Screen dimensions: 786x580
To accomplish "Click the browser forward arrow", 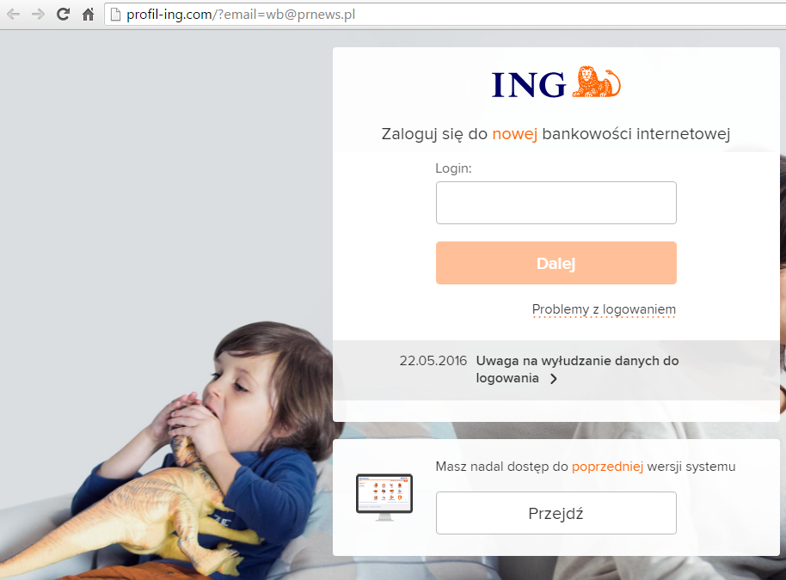I will coord(38,14).
